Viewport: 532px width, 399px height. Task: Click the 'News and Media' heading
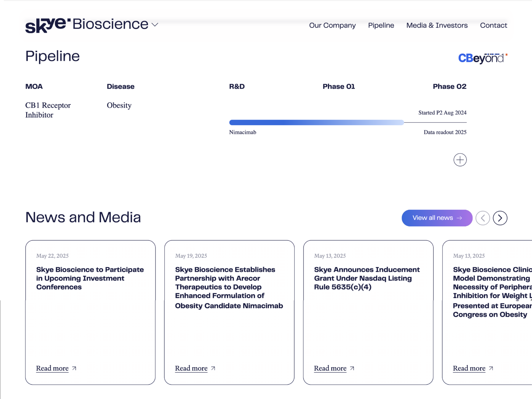point(83,217)
